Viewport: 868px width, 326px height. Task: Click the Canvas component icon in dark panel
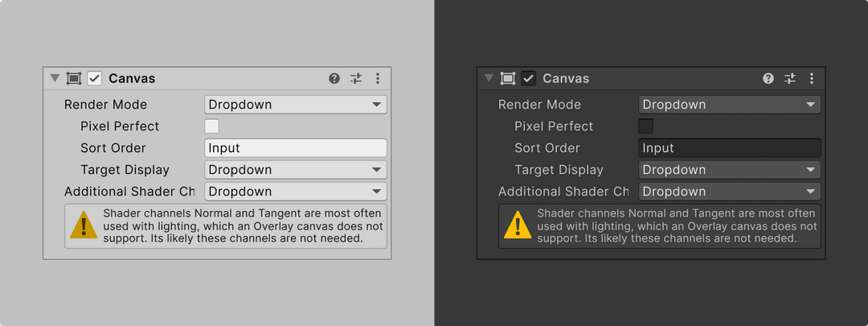[508, 78]
